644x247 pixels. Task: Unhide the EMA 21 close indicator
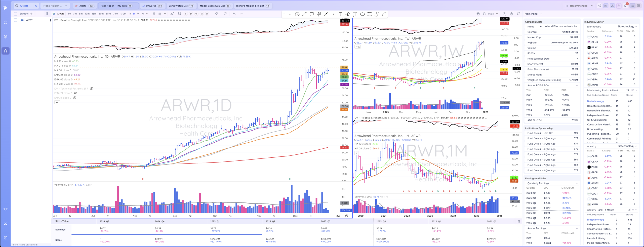pyautogui.click(x=75, y=93)
